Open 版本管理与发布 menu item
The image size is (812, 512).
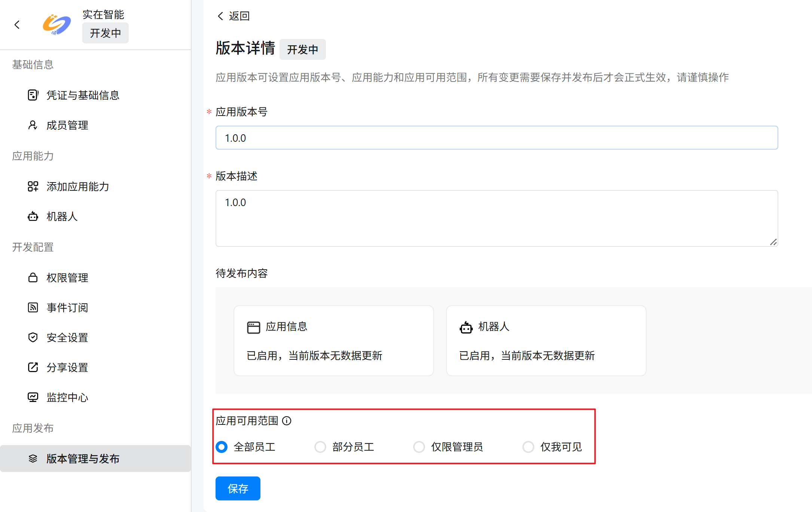(x=82, y=459)
